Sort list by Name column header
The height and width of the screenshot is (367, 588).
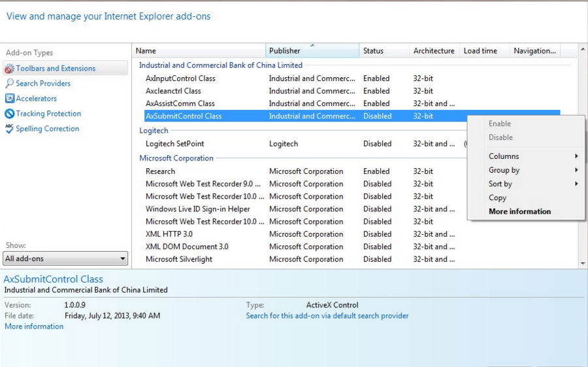(199, 51)
